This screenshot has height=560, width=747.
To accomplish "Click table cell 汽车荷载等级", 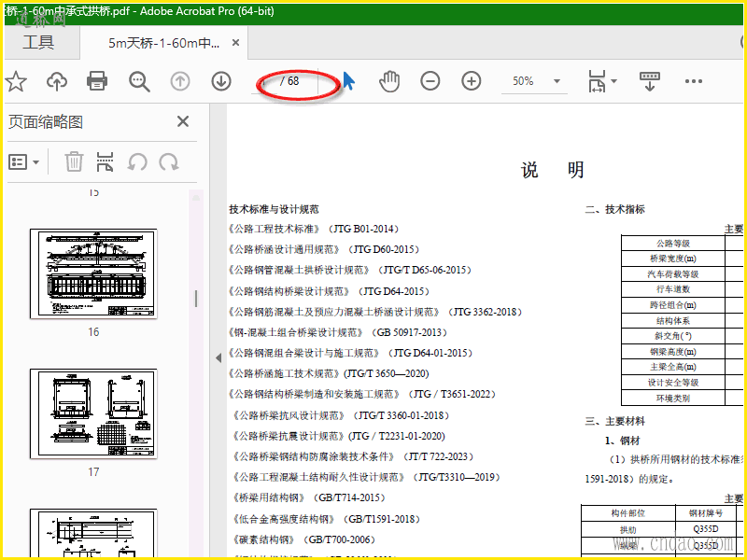I will (x=672, y=274).
